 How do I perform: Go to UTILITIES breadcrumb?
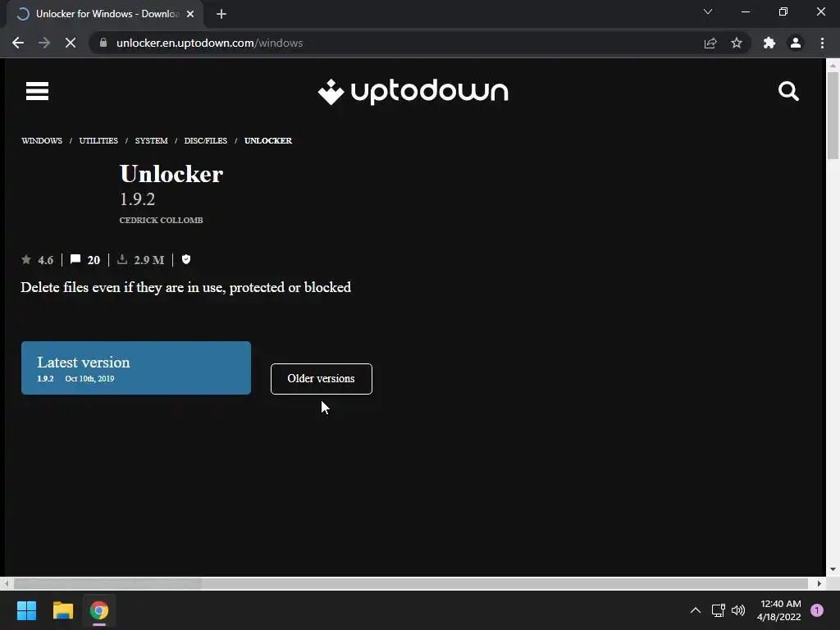[98, 140]
